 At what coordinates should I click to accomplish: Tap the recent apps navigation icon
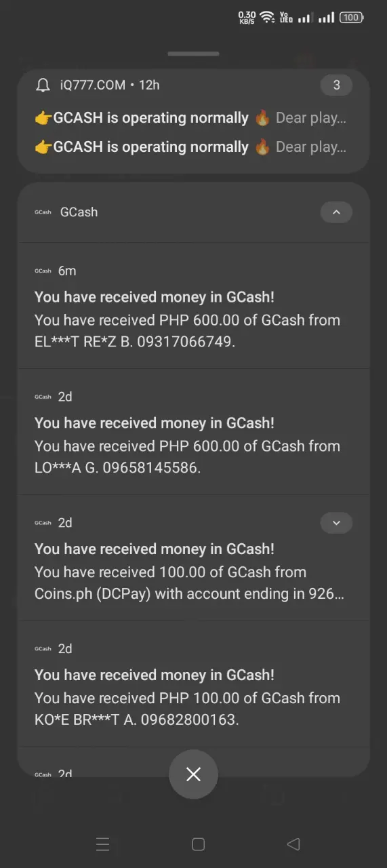(103, 844)
